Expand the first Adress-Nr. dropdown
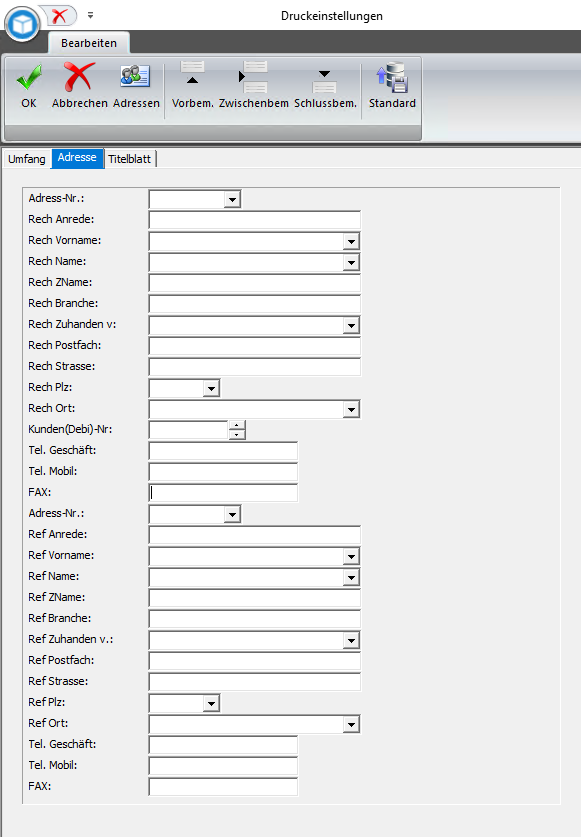 [232, 200]
